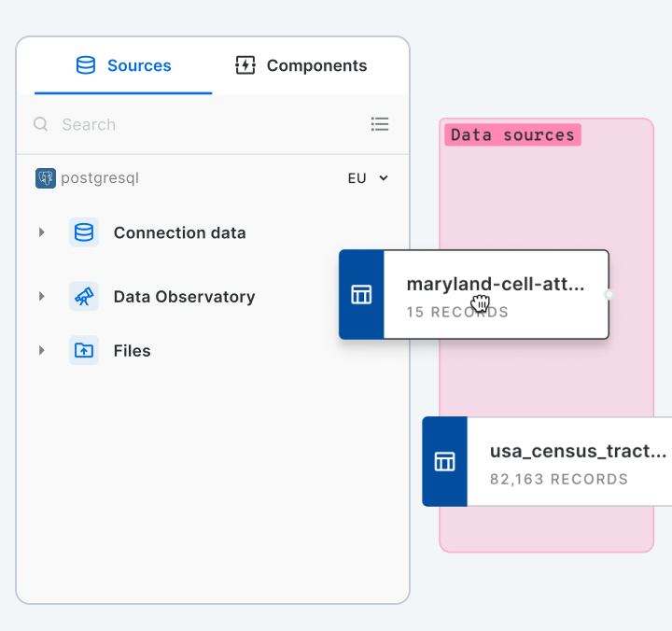Click the Components tab lightning icon
Viewport: 672px width, 631px height.
pyautogui.click(x=245, y=65)
